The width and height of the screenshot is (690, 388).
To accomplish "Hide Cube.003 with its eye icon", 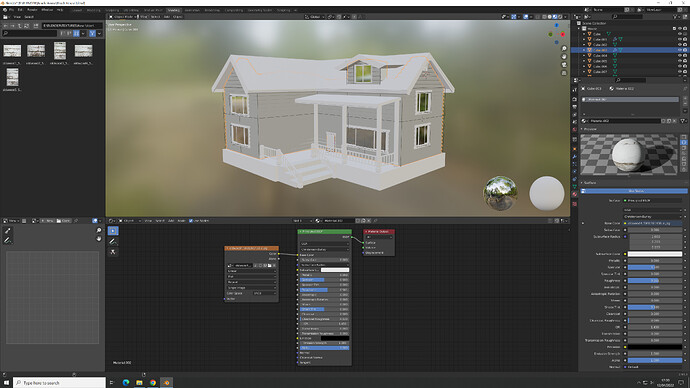I will point(679,50).
